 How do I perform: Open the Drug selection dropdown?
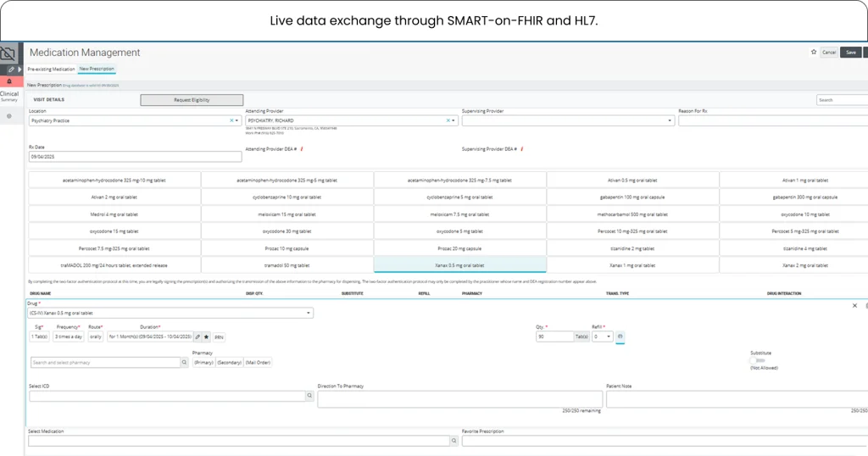pyautogui.click(x=308, y=313)
